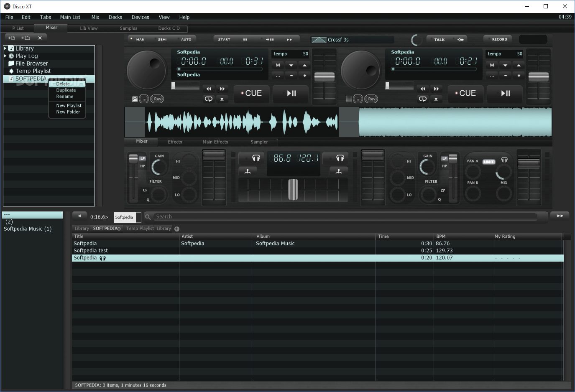Click the X delete icon above the playlist tree
Viewport: 575px width, 392px height.
coord(40,38)
